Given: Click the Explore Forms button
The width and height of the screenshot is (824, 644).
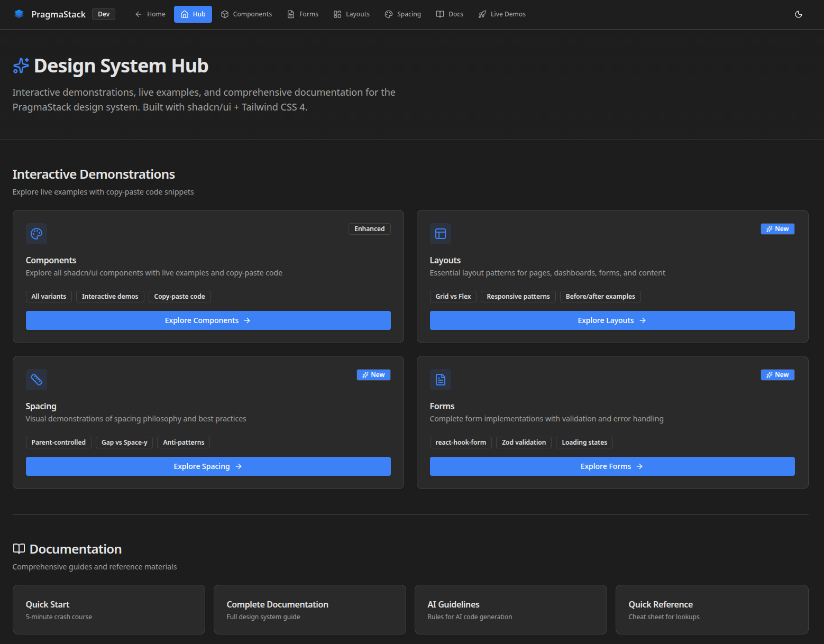Looking at the screenshot, I should (612, 466).
